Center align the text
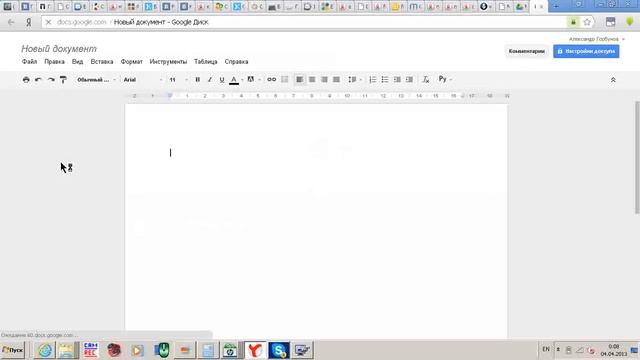Viewport: 640px width, 360px height. [x=312, y=80]
